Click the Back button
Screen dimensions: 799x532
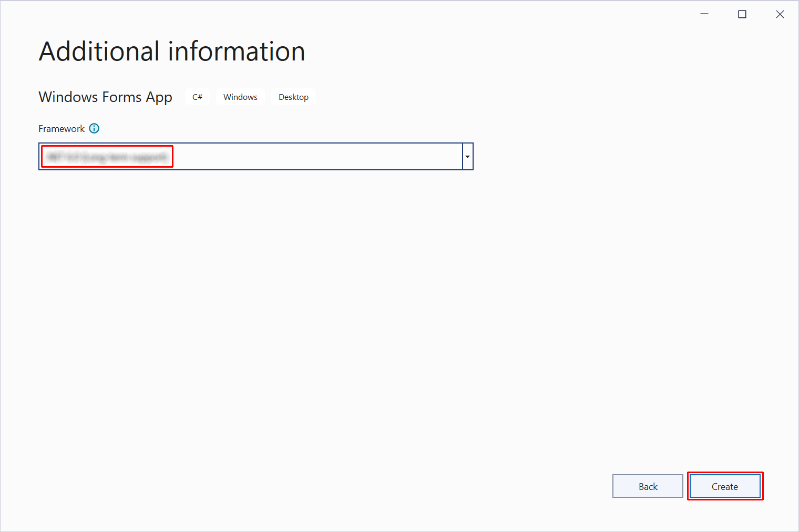(648, 486)
